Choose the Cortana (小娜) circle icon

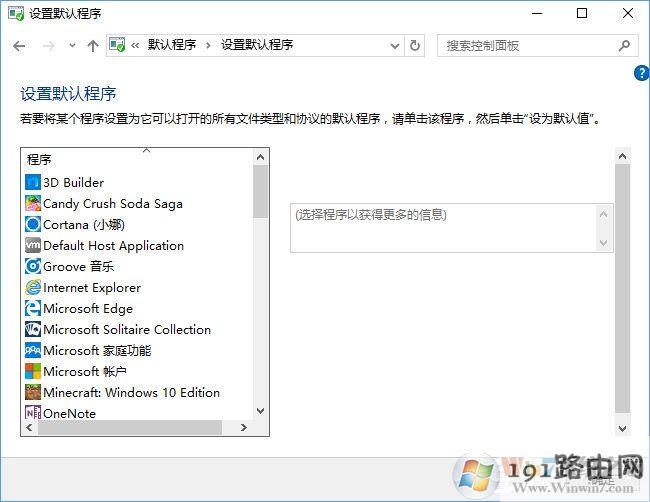tap(33, 224)
